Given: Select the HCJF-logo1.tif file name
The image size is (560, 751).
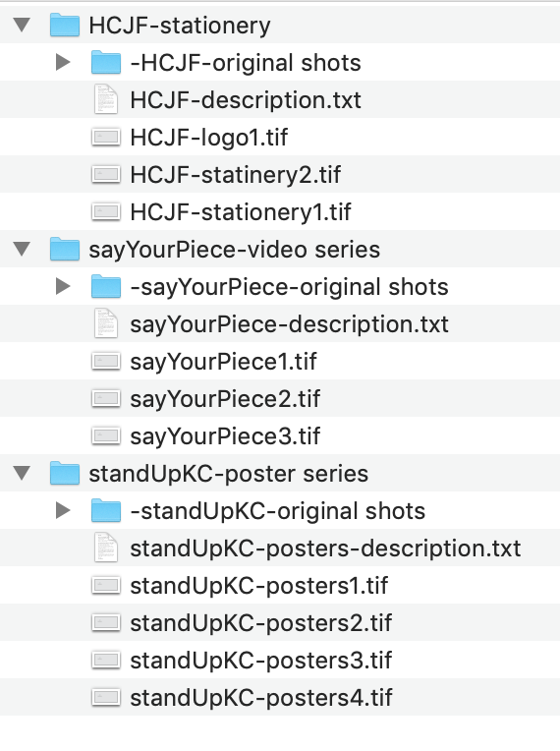Looking at the screenshot, I should tap(209, 138).
